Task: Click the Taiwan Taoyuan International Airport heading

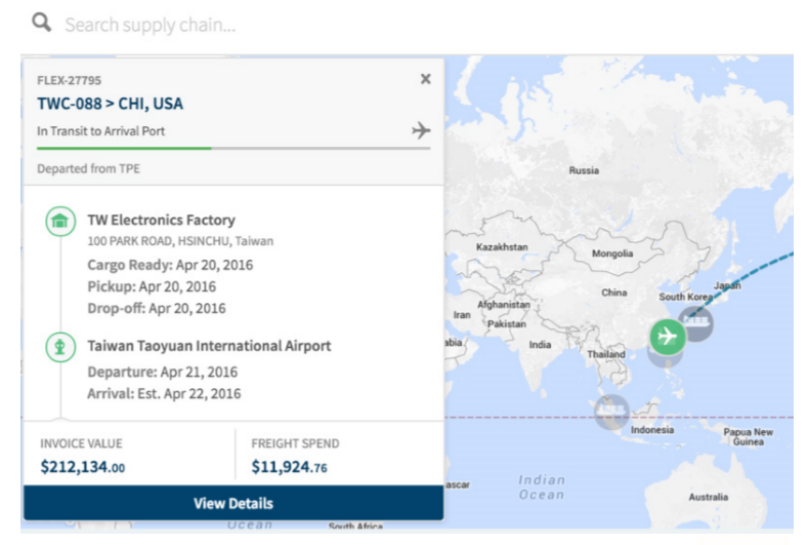Action: tap(209, 346)
